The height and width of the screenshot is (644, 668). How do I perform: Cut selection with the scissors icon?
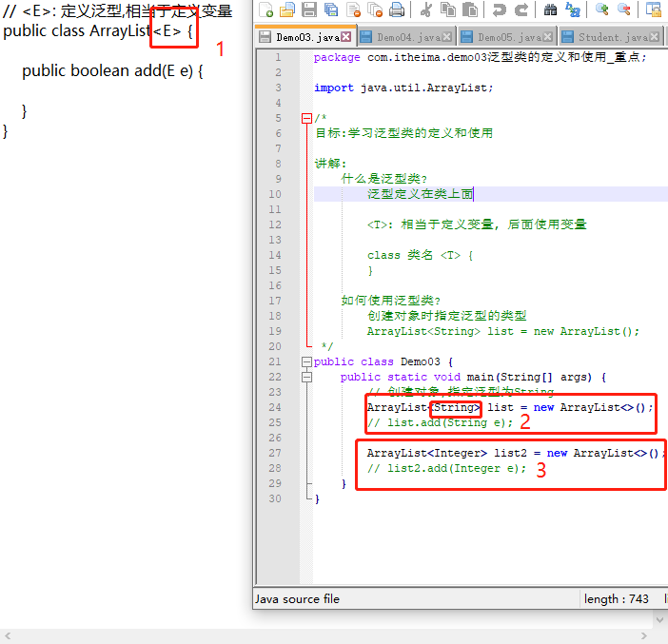[x=425, y=10]
